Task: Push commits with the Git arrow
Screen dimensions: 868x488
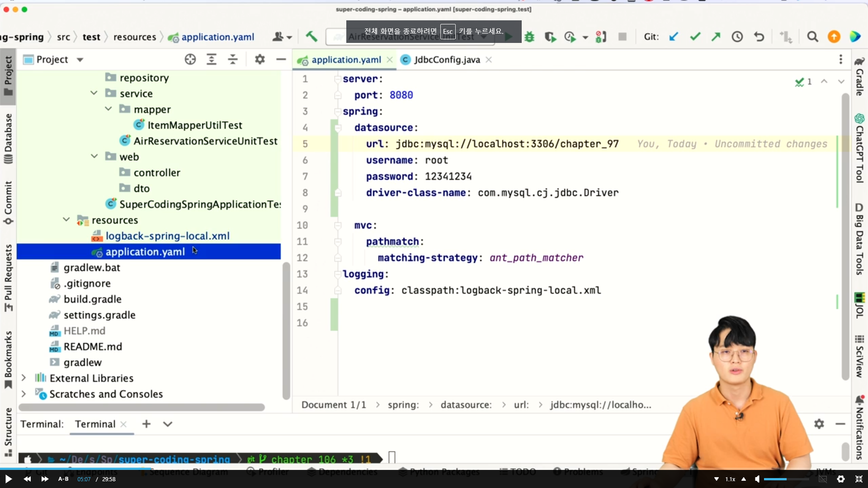Action: point(716,37)
